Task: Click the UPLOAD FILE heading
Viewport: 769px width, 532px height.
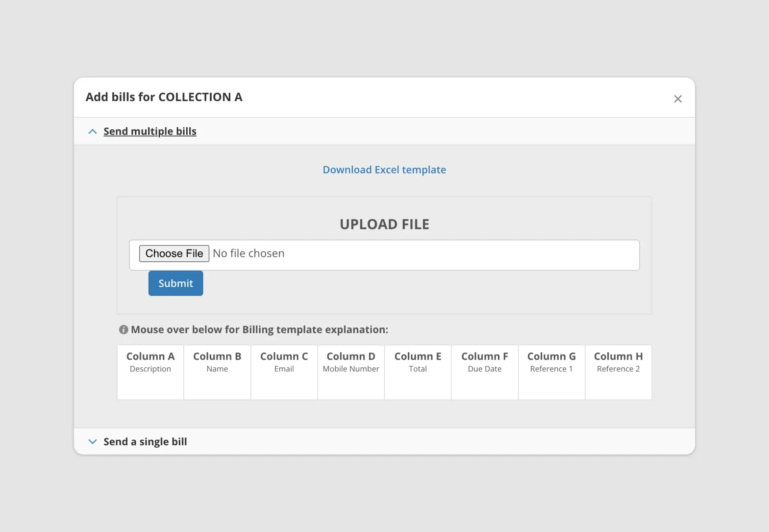Action: [x=384, y=224]
